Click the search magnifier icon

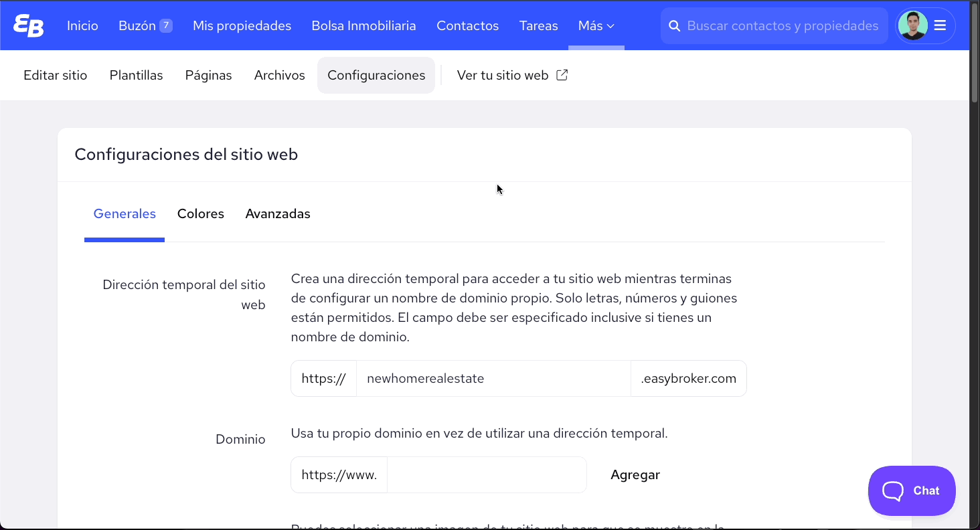click(x=674, y=26)
